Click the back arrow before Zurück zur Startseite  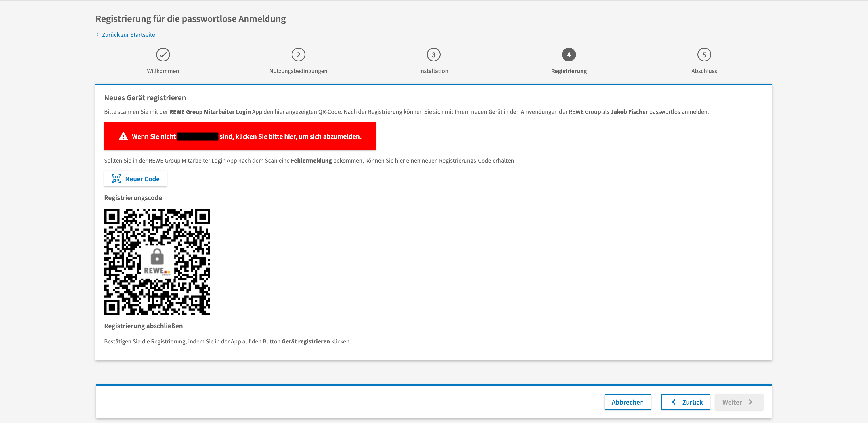[98, 34]
